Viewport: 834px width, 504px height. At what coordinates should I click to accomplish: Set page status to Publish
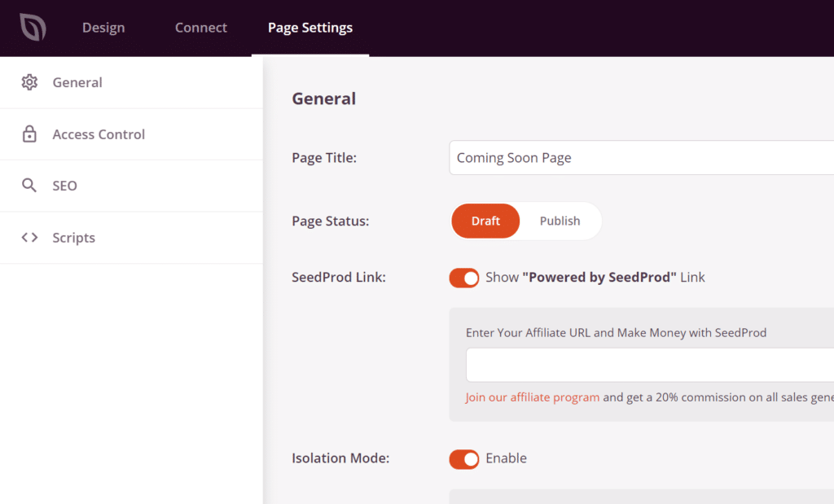pyautogui.click(x=560, y=221)
